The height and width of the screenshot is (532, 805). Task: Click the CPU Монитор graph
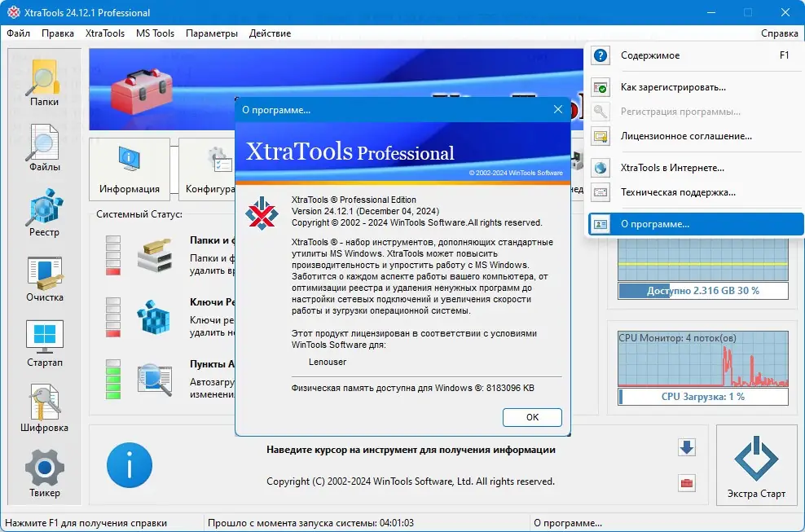[703, 359]
